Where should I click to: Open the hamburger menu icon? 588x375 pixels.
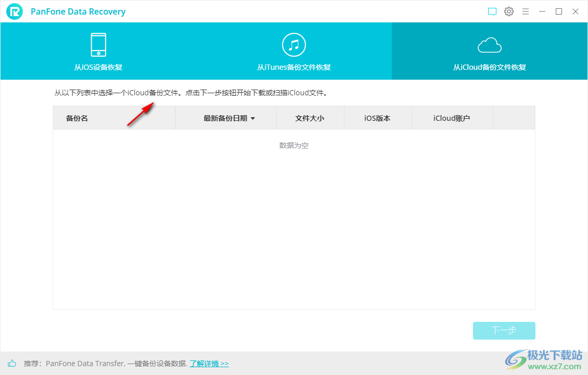pyautogui.click(x=526, y=11)
